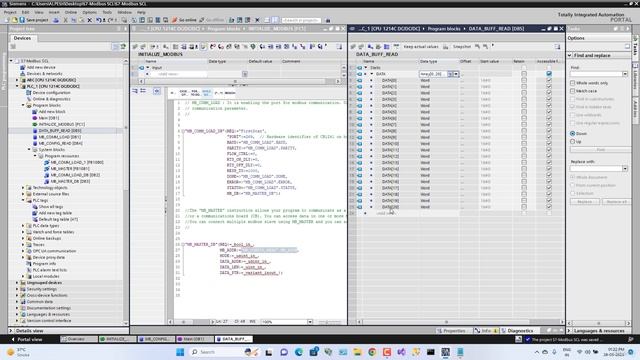The width and height of the screenshot is (640, 360).
Task: Click the Cut scissors icon in toolbar
Action: click(x=65, y=20)
